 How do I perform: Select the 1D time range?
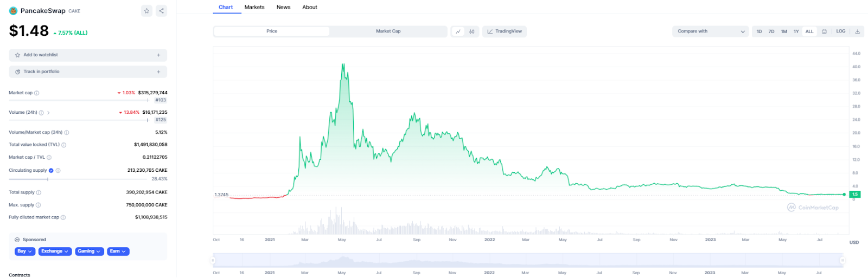pyautogui.click(x=759, y=31)
